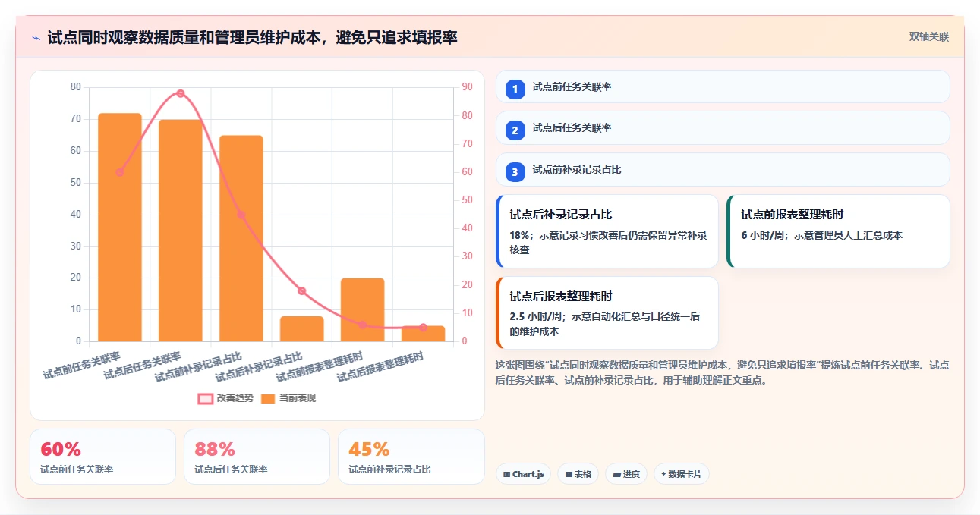This screenshot has height=515, width=980.
Task: Select the 试点前任务关联率 list row
Action: [723, 86]
